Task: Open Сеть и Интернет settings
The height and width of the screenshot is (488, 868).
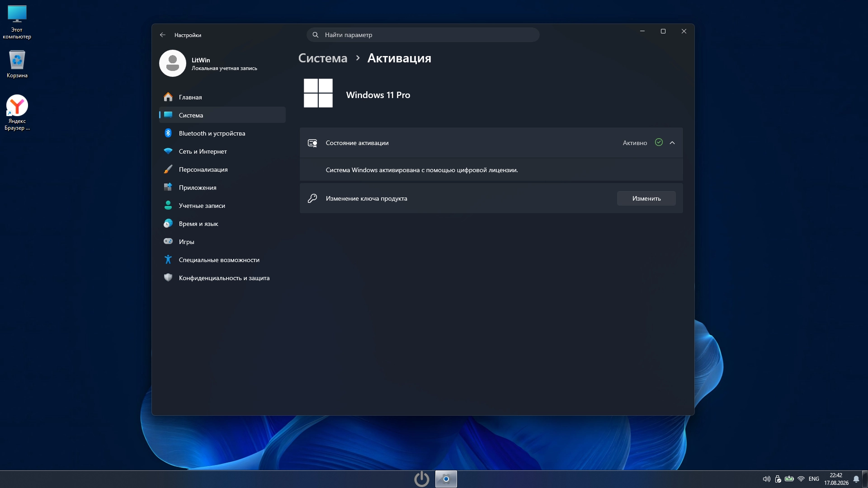Action: pyautogui.click(x=222, y=151)
